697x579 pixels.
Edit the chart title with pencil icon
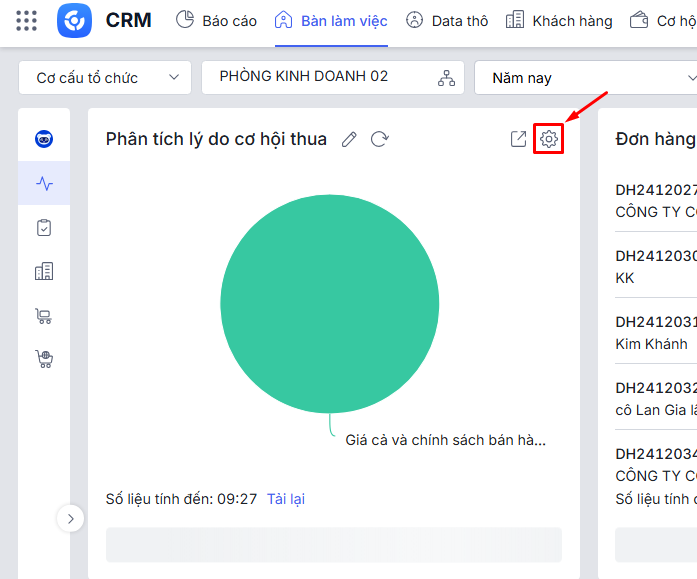tap(349, 139)
